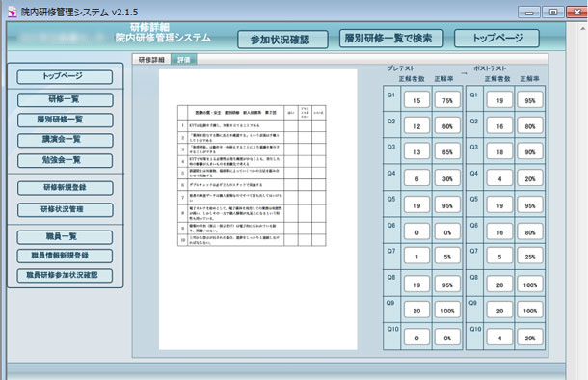Click posttest Q2 correct count field 16
This screenshot has width=588, height=380.
tap(499, 126)
